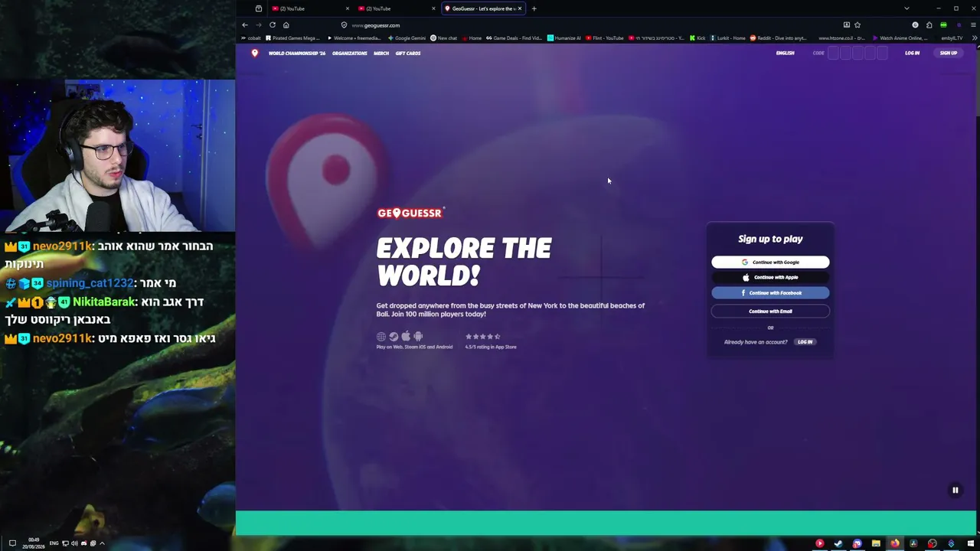Open the Organizations menu item

tap(350, 54)
